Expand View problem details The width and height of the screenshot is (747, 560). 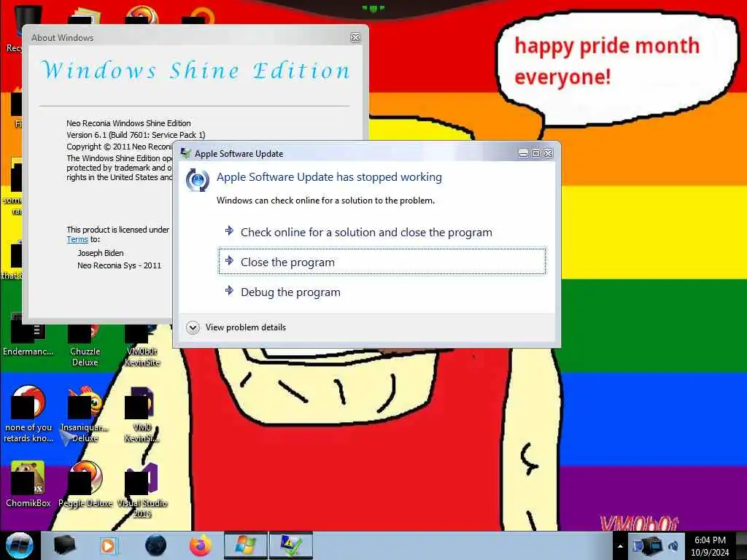click(236, 327)
